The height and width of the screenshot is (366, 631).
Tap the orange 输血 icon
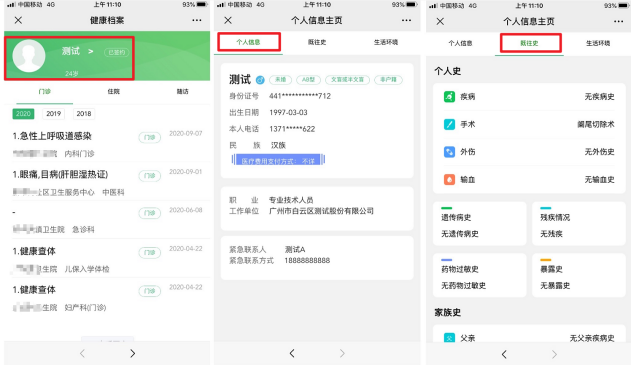pyautogui.click(x=449, y=180)
